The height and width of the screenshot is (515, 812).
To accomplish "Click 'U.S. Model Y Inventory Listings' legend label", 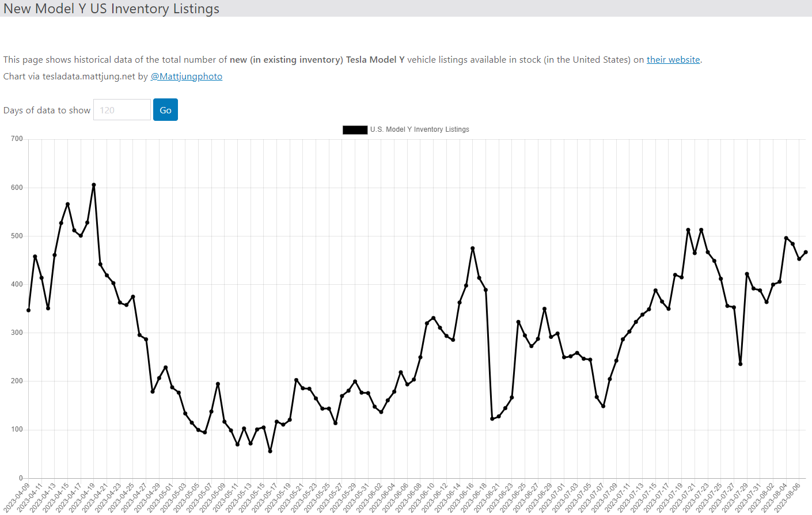I will click(420, 129).
